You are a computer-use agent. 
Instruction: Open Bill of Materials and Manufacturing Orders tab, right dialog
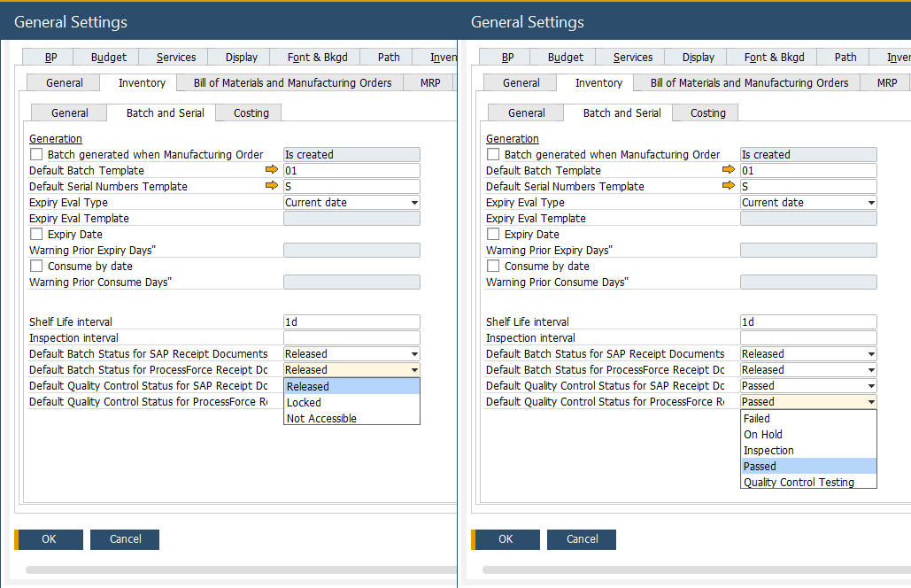[x=749, y=83]
